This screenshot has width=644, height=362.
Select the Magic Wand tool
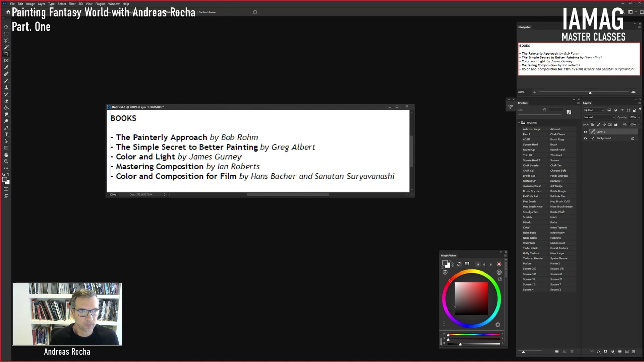pos(6,47)
